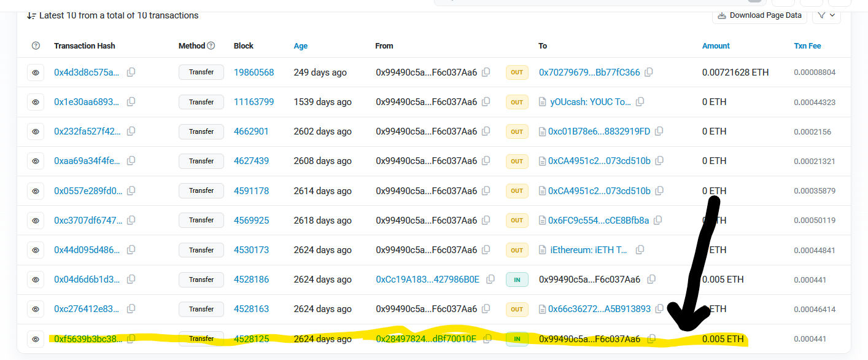Select 0.00721628 ETH amount cell
Image resolution: width=868 pixels, height=360 pixels.
(x=735, y=72)
